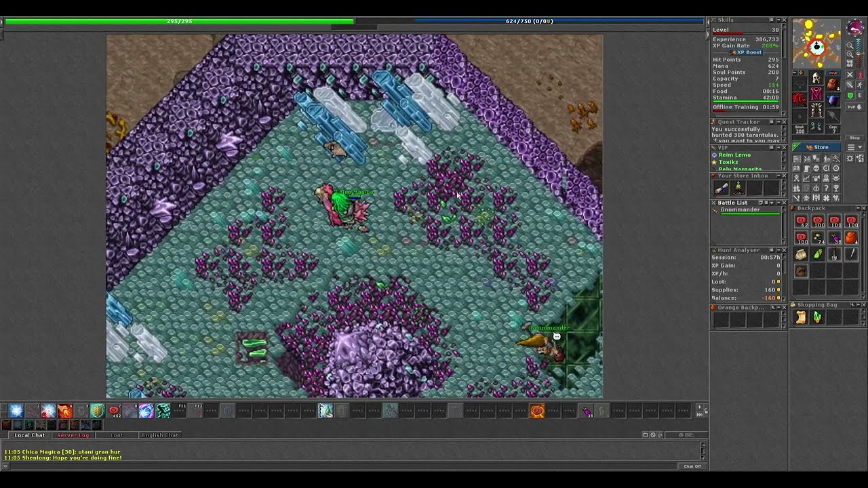Image resolution: width=868 pixels, height=488 pixels.
Task: Go up a level in Orange Backpack
Action: point(773,308)
